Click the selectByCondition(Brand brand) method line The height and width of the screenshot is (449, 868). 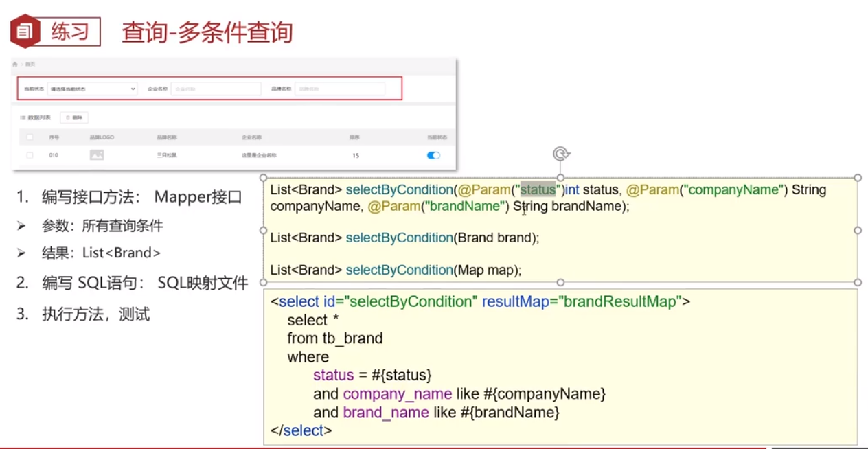click(405, 238)
